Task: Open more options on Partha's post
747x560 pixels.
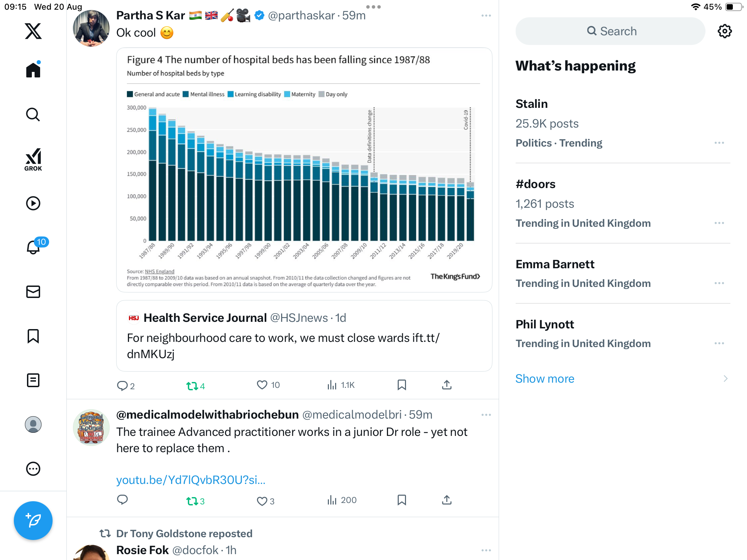Action: pyautogui.click(x=486, y=16)
